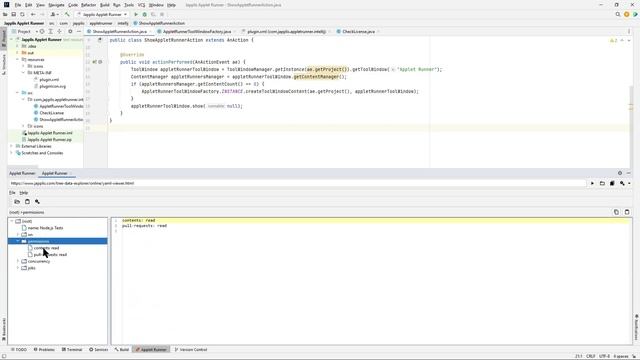This screenshot has width=640, height=360.
Task: Open the Window menu
Action: coord(156,5)
